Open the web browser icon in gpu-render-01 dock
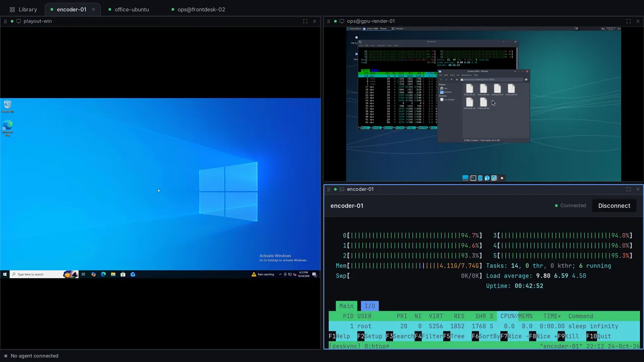The height and width of the screenshot is (362, 644). pyautogui.click(x=487, y=178)
